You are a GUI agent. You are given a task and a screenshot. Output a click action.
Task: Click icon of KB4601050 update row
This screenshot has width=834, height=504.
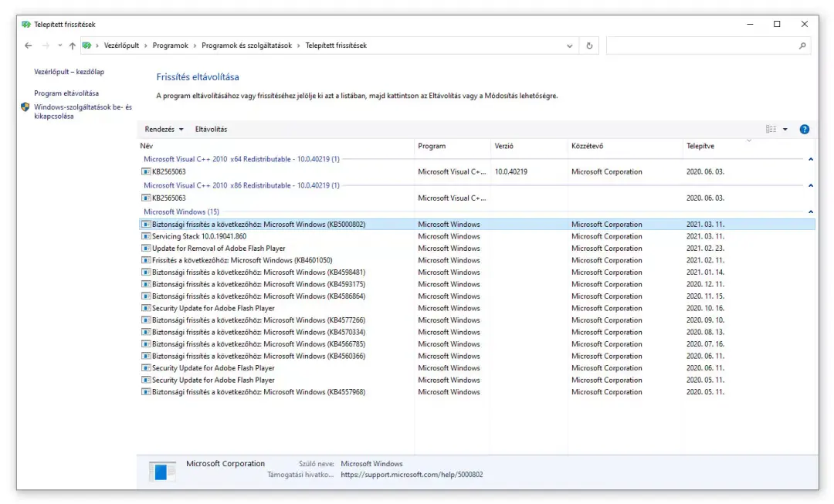pyautogui.click(x=146, y=261)
